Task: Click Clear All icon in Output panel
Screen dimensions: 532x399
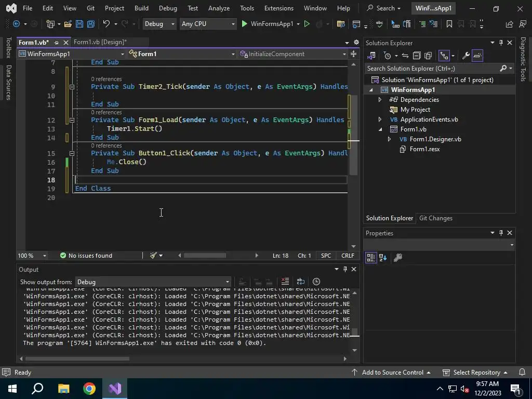Action: (x=285, y=282)
